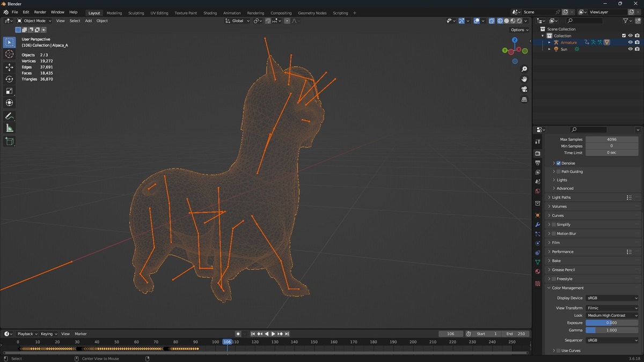Open the Object Mode dropdown
The width and height of the screenshot is (644, 362).
click(x=34, y=21)
